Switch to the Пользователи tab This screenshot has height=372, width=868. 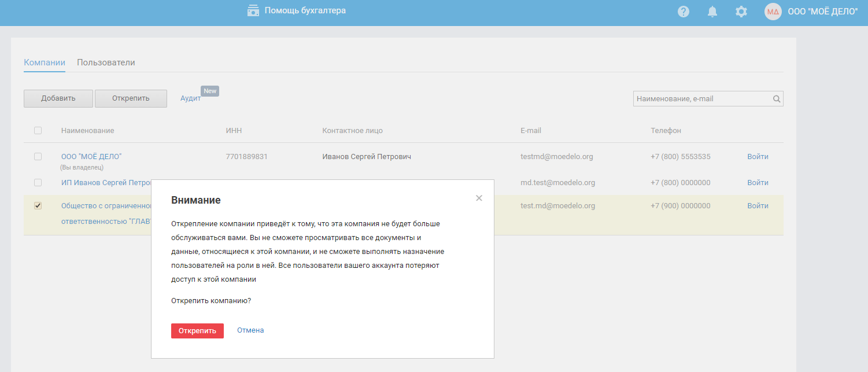[106, 62]
